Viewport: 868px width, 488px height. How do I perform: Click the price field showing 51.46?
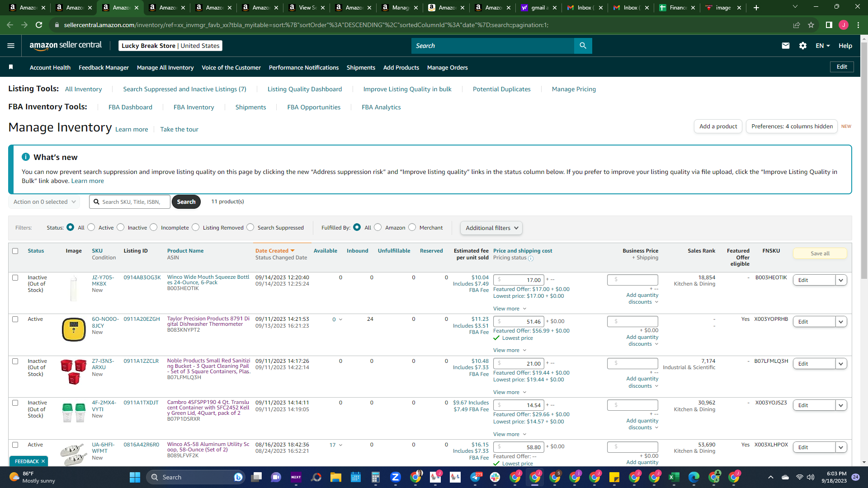(519, 322)
